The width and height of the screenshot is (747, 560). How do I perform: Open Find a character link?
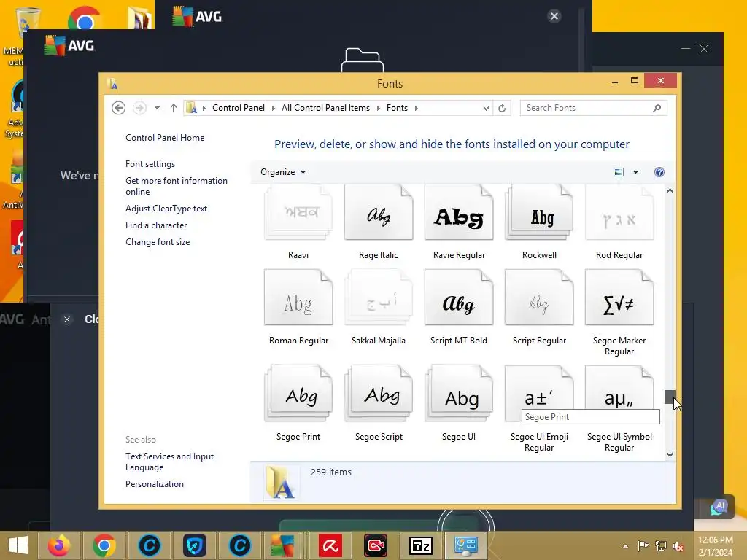coord(156,225)
